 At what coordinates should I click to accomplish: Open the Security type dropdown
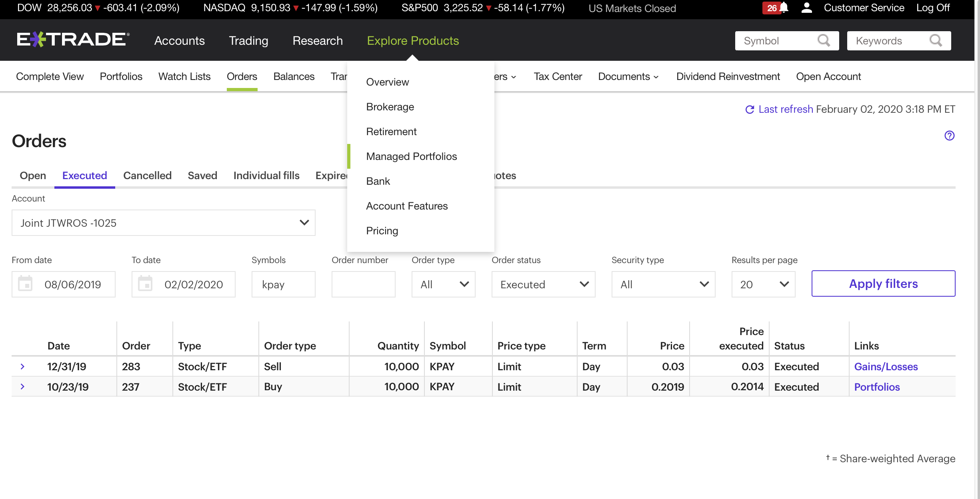coord(663,284)
